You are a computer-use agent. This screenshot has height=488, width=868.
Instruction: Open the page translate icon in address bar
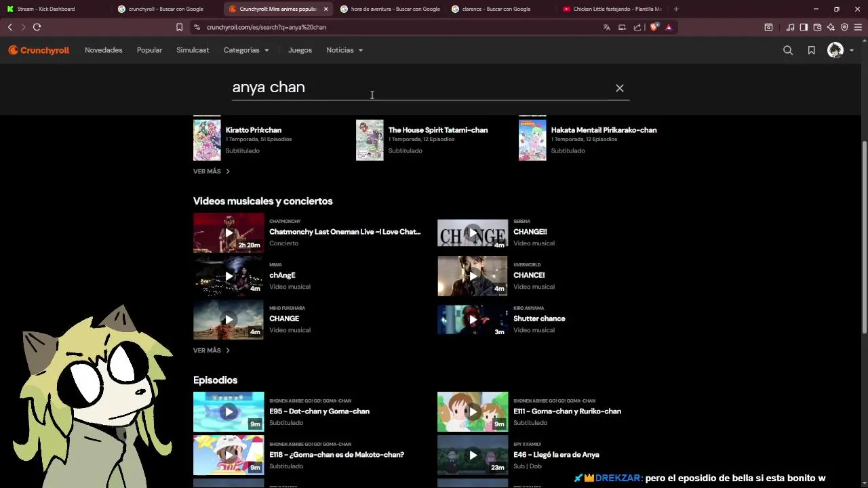pyautogui.click(x=607, y=27)
